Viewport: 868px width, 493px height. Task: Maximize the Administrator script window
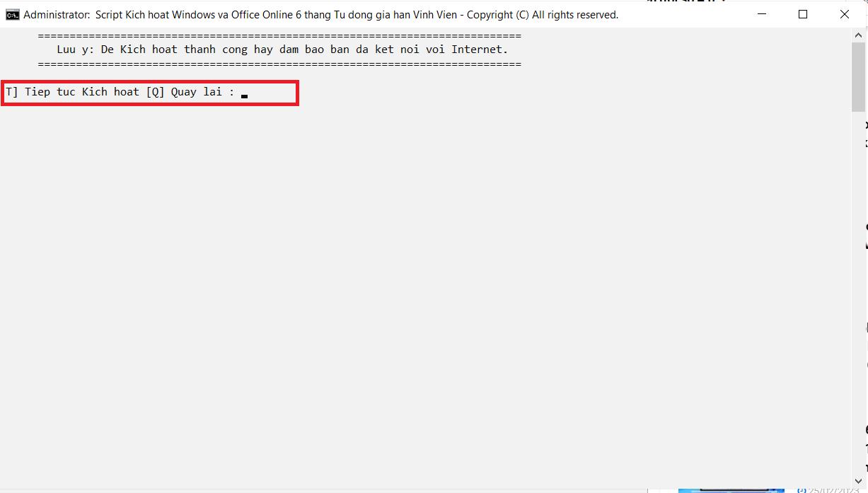tap(803, 14)
